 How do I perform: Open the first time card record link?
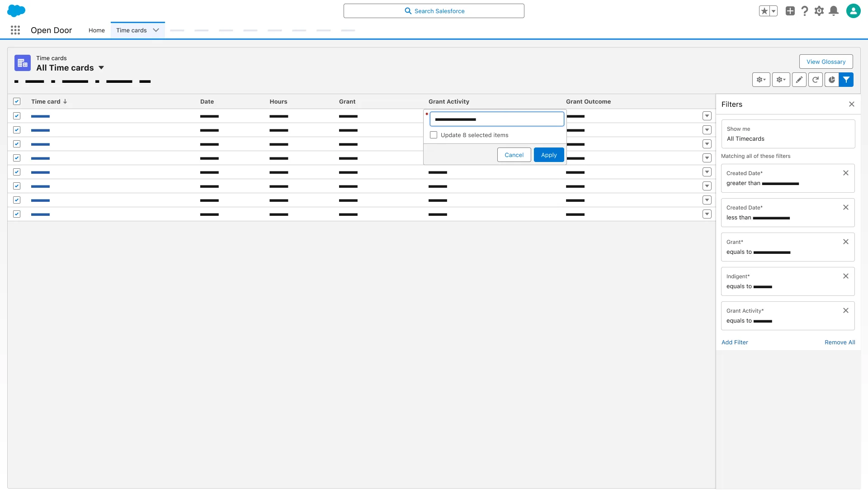tap(40, 116)
